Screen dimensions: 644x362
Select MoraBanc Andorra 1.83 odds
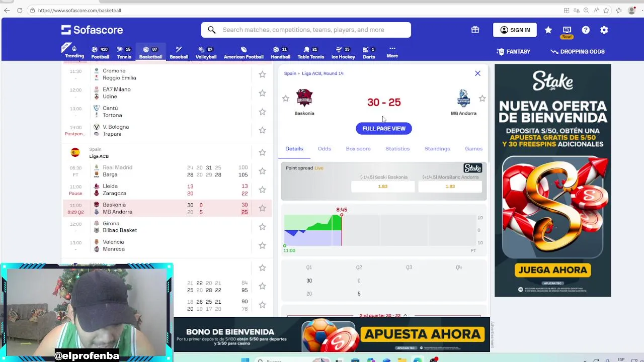(x=450, y=187)
